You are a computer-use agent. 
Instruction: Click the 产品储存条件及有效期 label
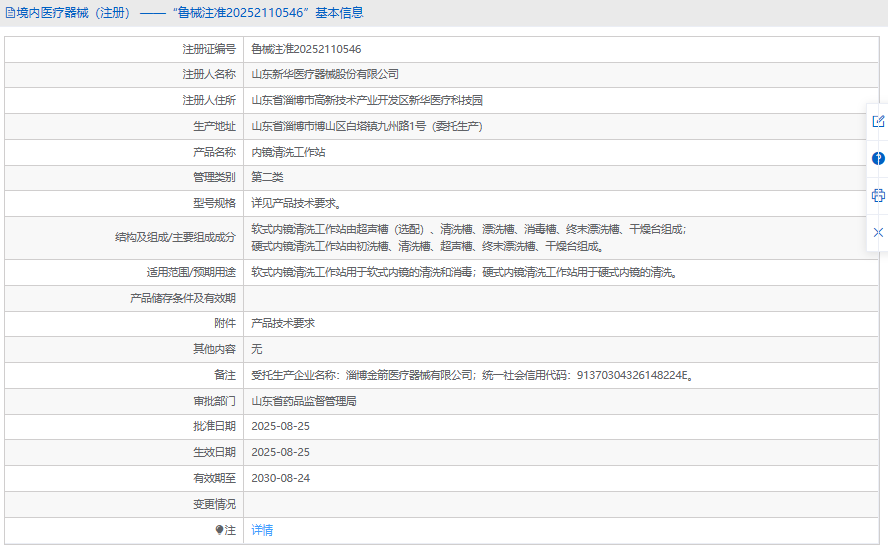[183, 298]
